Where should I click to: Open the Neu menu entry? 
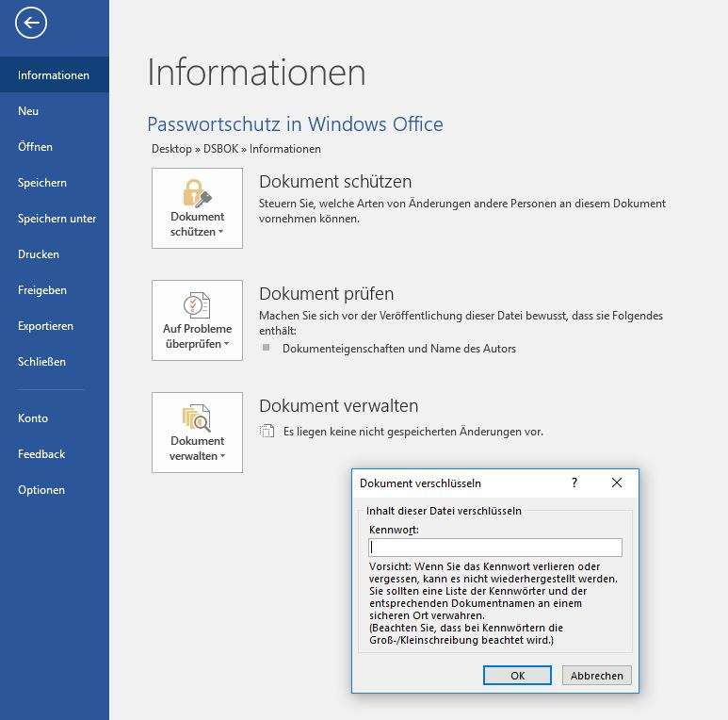click(x=55, y=111)
